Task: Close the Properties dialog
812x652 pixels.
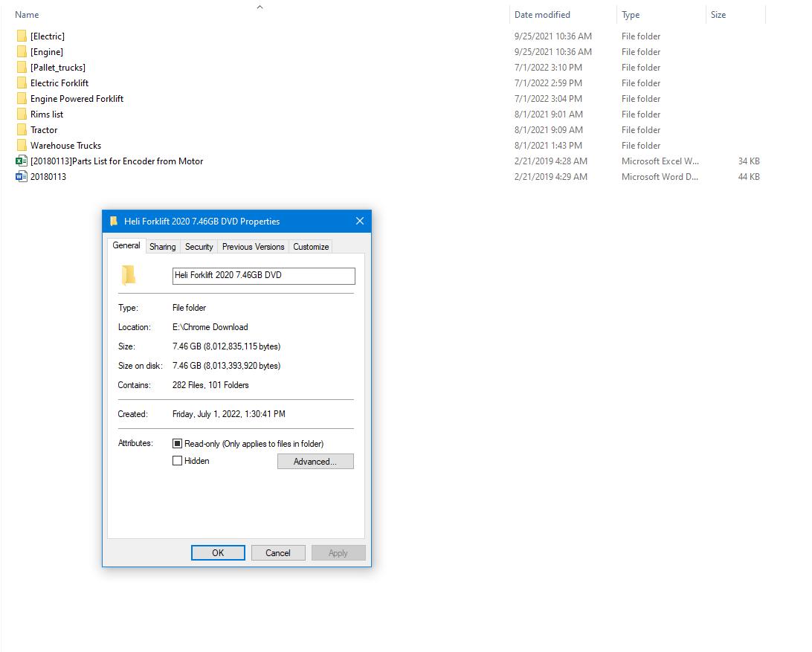Action: [x=360, y=221]
